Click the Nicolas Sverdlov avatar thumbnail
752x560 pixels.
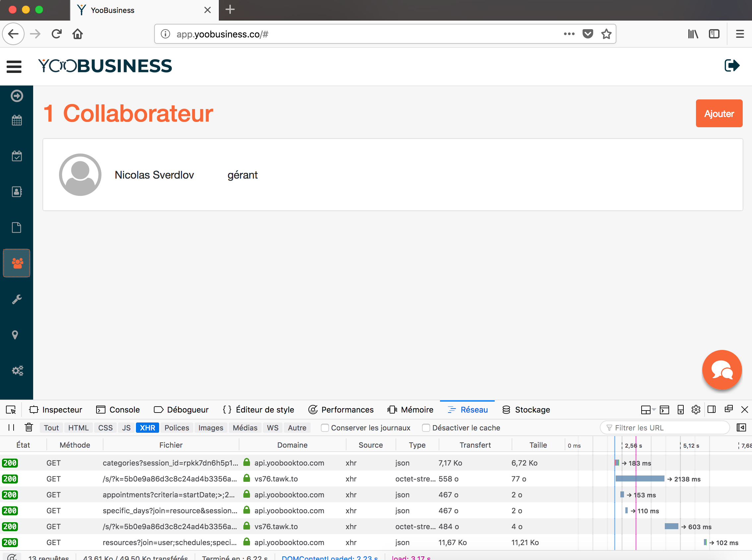coord(80,175)
